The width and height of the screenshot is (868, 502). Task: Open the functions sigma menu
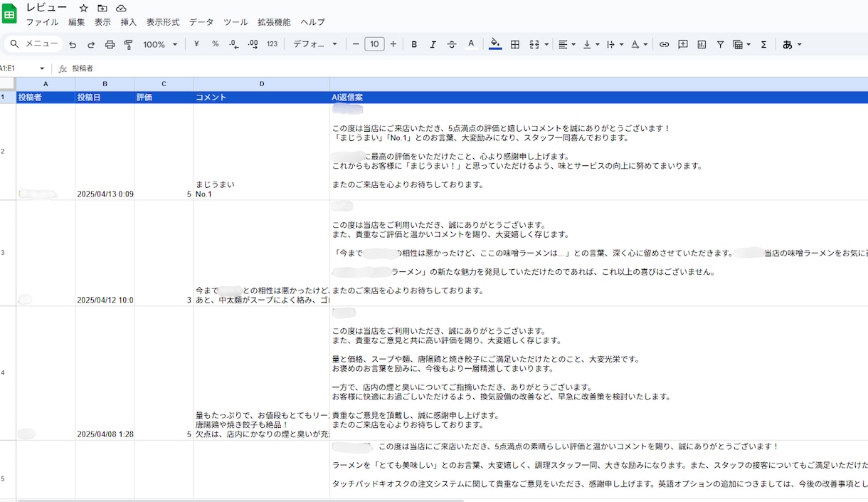(x=763, y=44)
